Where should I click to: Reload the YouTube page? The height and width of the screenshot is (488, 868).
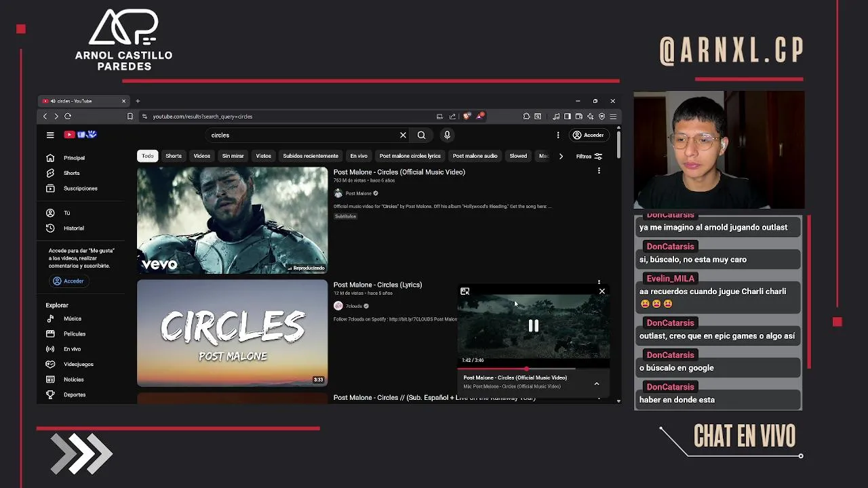[68, 117]
